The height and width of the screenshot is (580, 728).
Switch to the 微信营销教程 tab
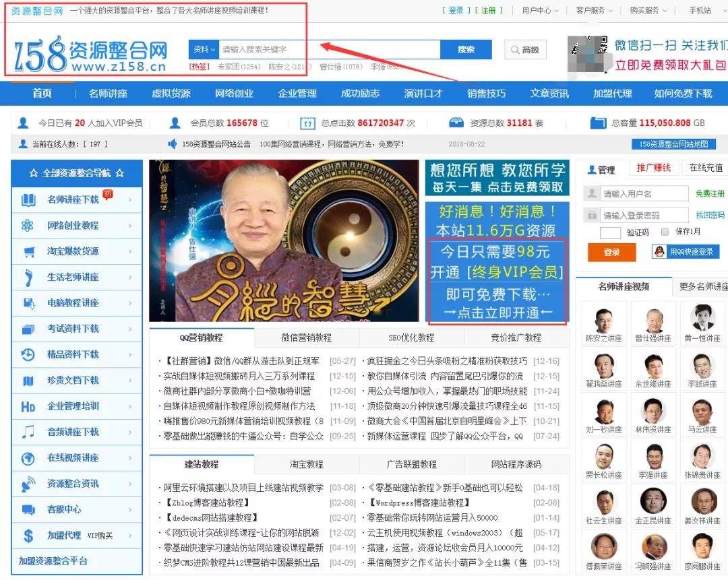pos(307,337)
